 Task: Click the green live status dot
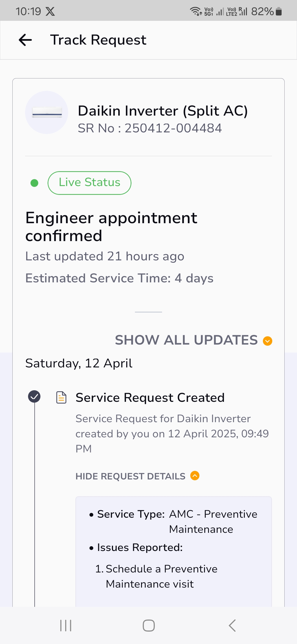pos(34,183)
